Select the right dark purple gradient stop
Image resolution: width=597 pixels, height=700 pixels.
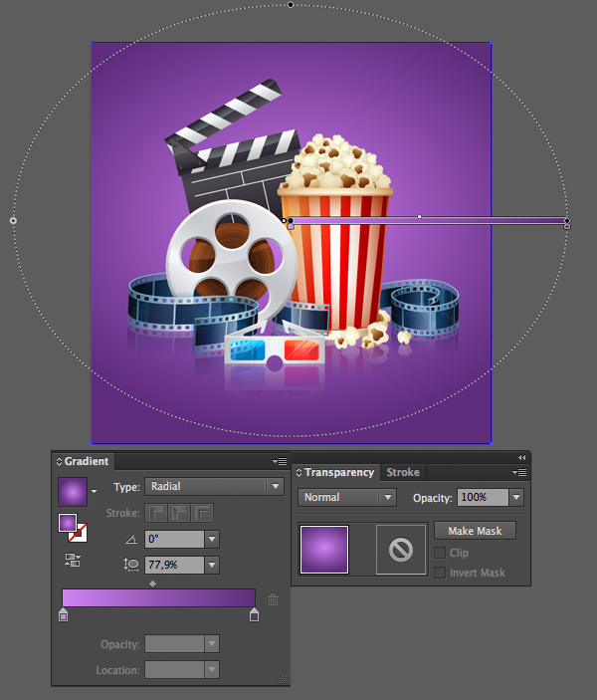255,614
